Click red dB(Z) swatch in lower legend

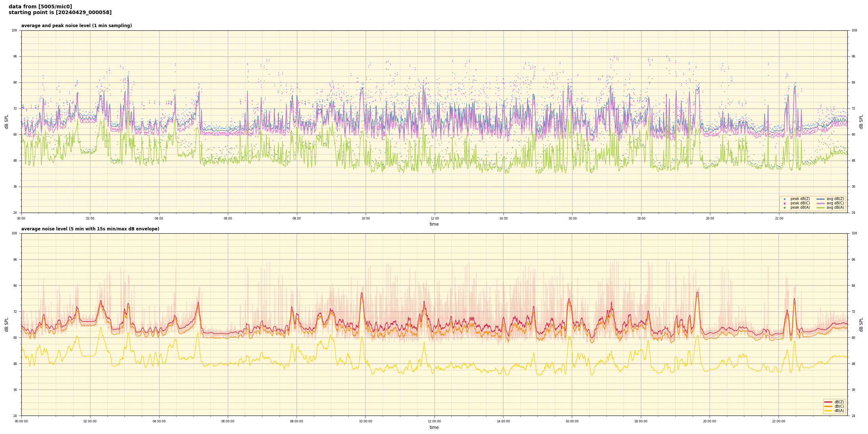(x=828, y=402)
